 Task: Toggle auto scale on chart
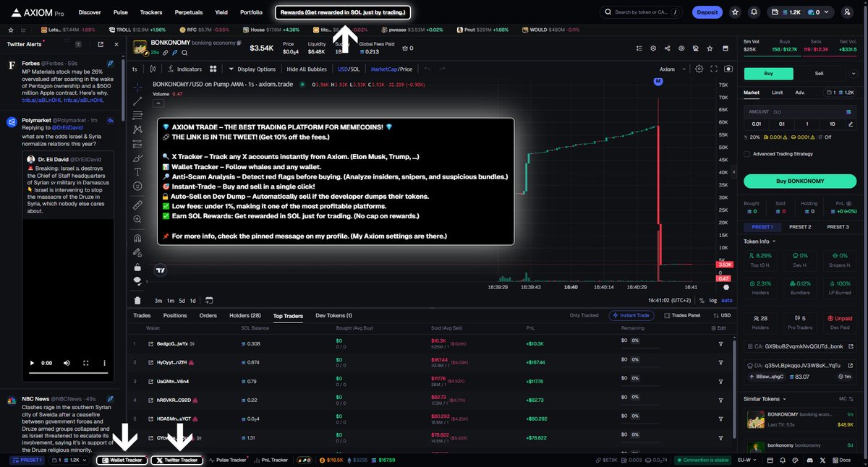tap(727, 300)
